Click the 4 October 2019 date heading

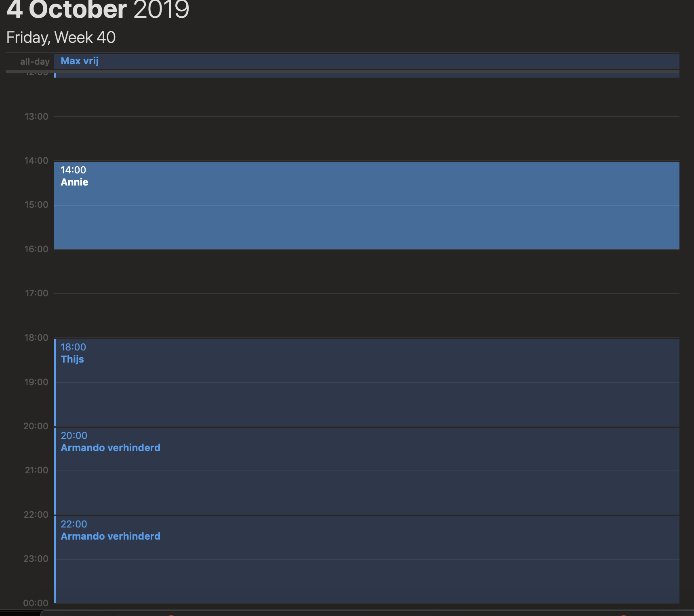pyautogui.click(x=98, y=10)
